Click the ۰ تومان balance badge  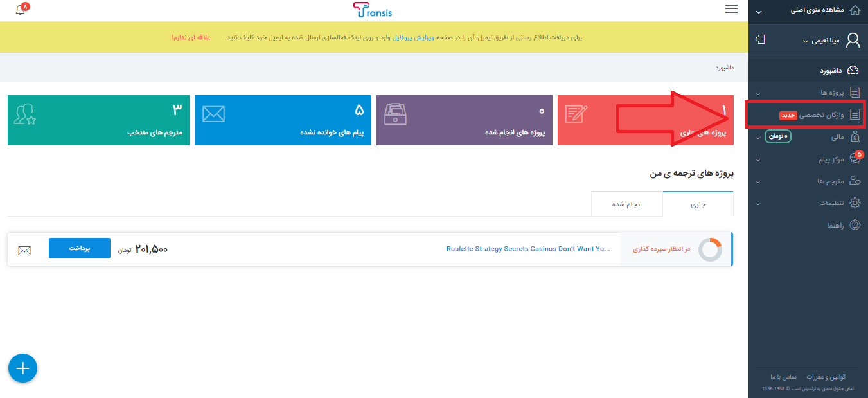(778, 136)
